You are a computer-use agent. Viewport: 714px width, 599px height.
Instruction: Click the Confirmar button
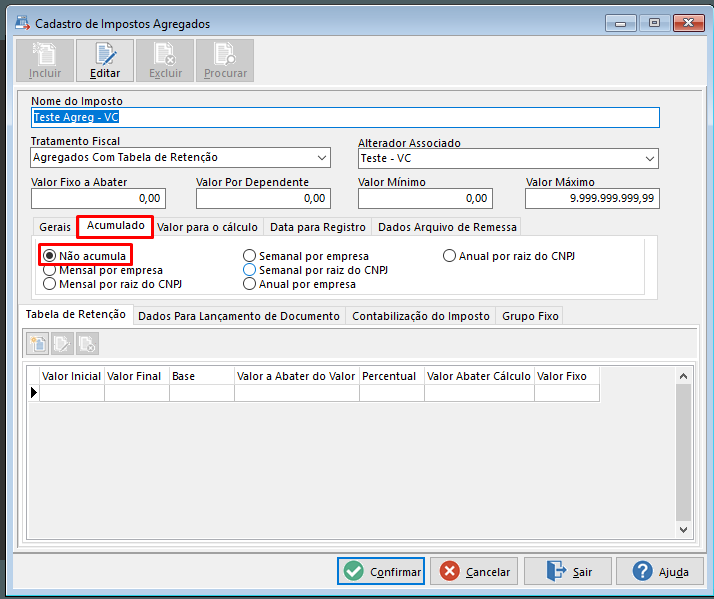click(381, 571)
